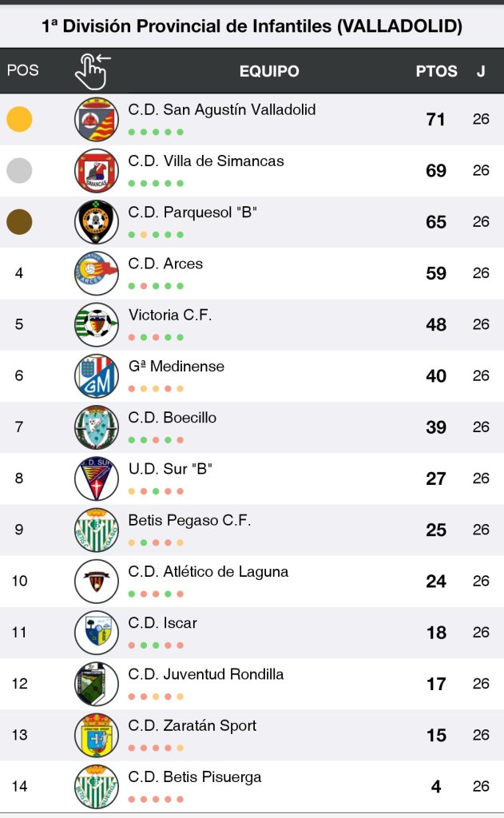Click the EQUIPO column header
The width and height of the screenshot is (504, 818).
tap(269, 71)
